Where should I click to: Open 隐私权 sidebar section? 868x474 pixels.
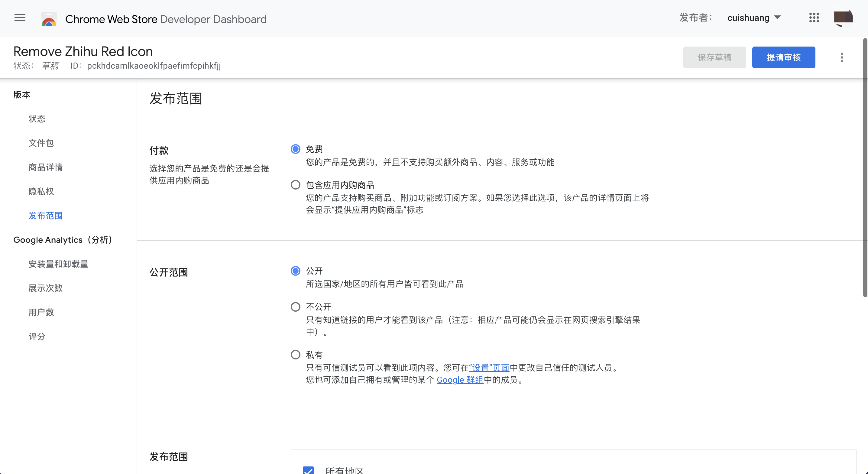(x=41, y=191)
